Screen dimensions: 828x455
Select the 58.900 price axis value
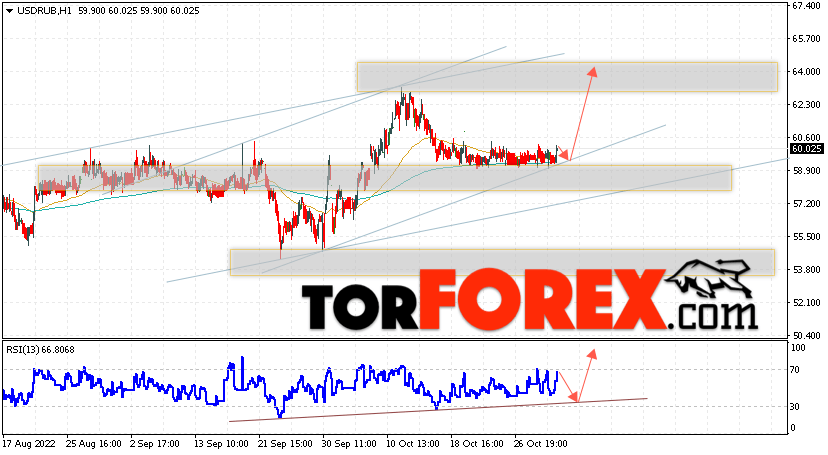point(806,171)
